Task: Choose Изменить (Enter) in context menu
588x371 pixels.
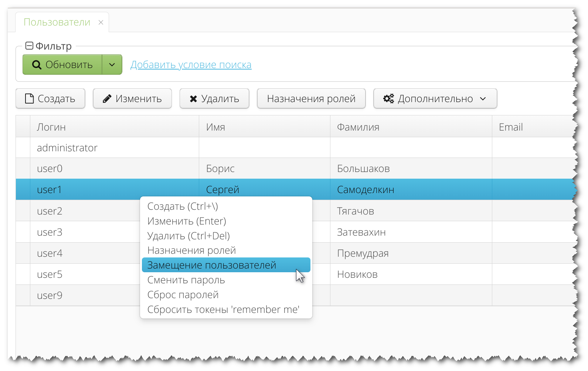Action: click(226, 221)
